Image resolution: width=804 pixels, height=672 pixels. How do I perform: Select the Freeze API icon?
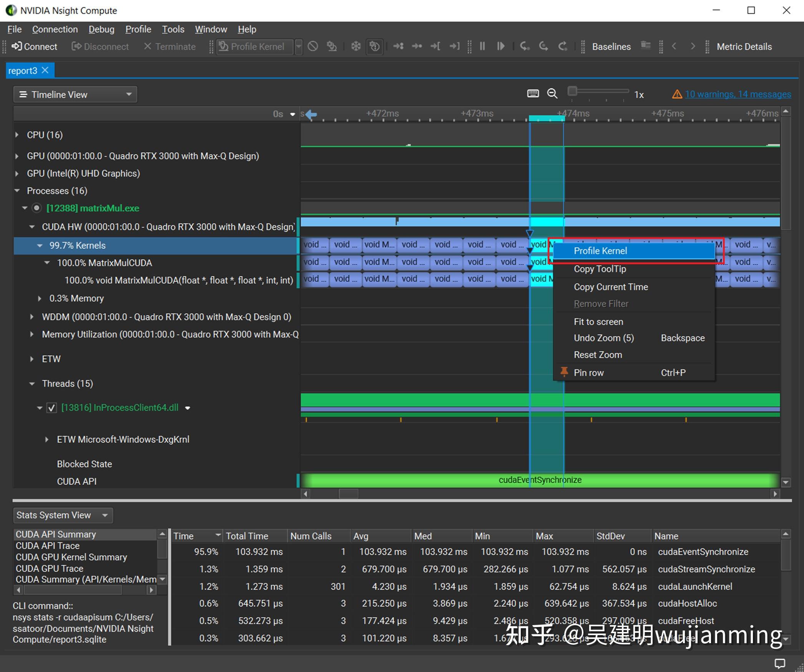tap(355, 47)
